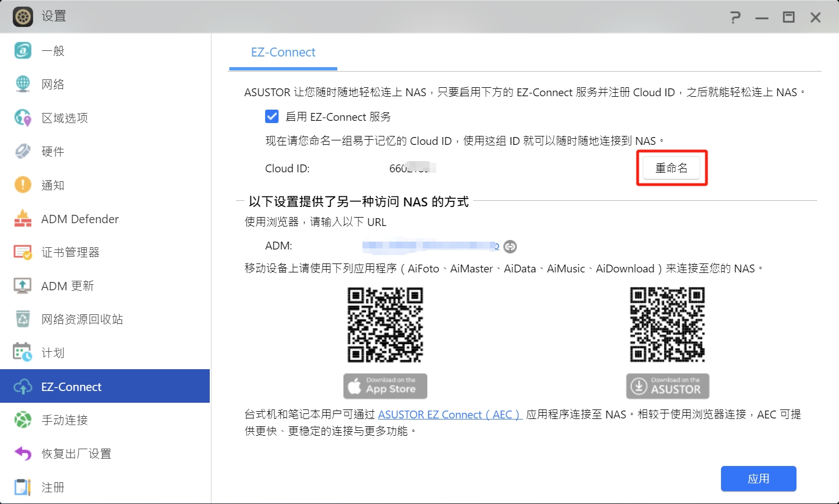
Task: Click the Registration (注册) icon
Action: tap(23, 487)
